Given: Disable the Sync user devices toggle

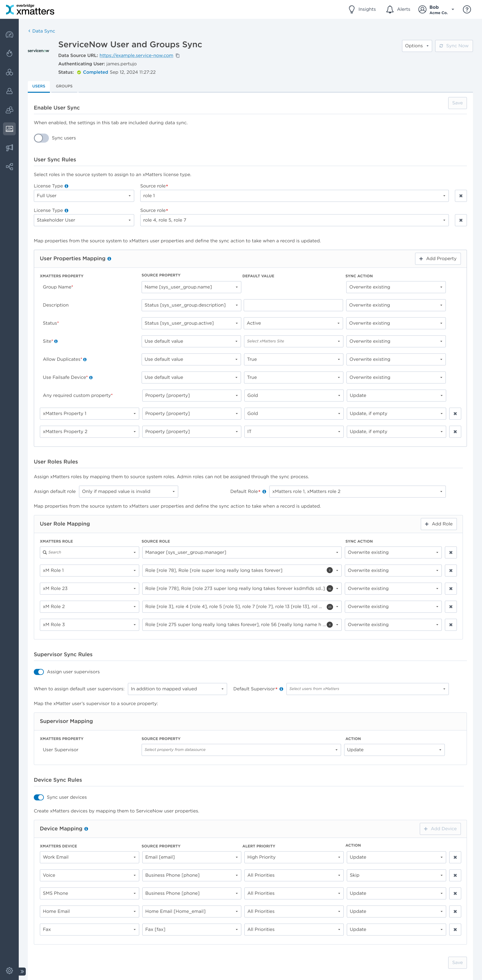Looking at the screenshot, I should pos(39,797).
